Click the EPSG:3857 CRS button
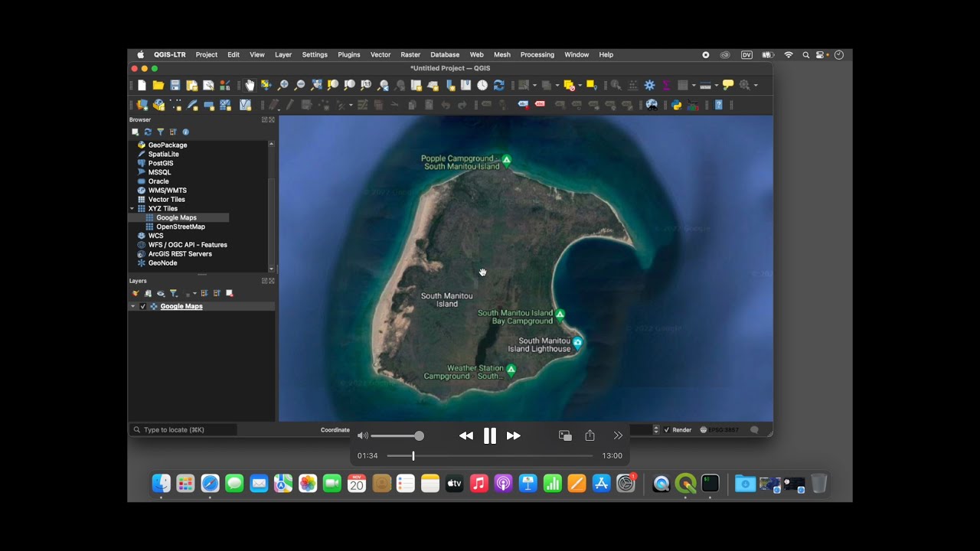This screenshot has height=551, width=980. (720, 430)
